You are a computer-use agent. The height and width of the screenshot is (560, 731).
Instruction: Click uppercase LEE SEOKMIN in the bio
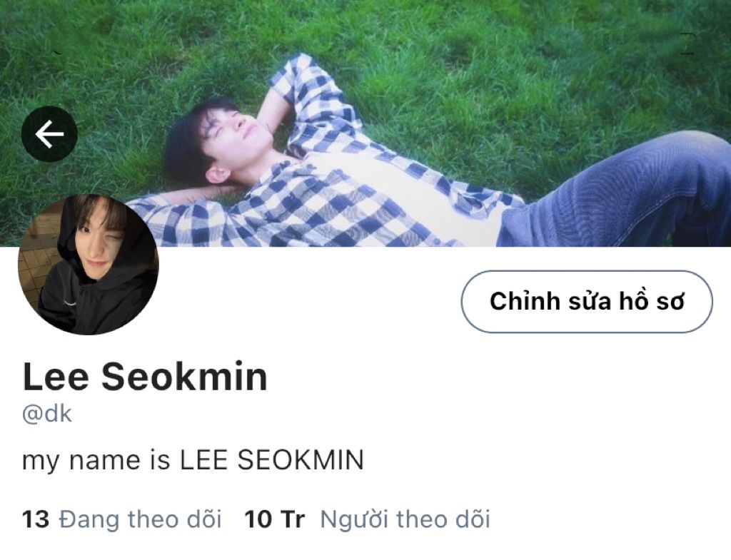coord(272,460)
